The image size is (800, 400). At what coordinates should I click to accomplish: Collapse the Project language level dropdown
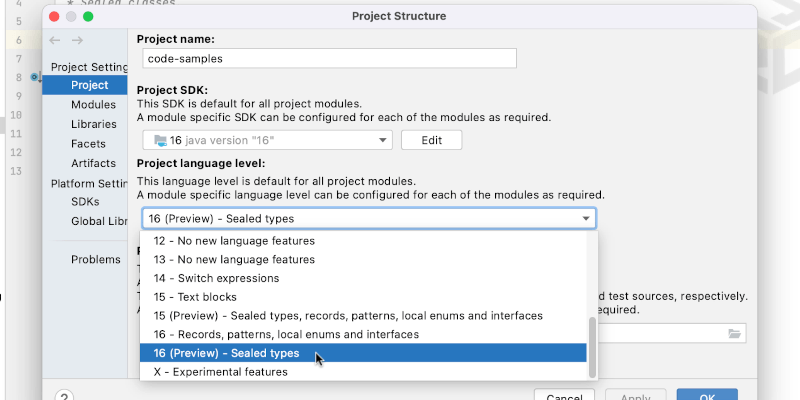tap(586, 219)
